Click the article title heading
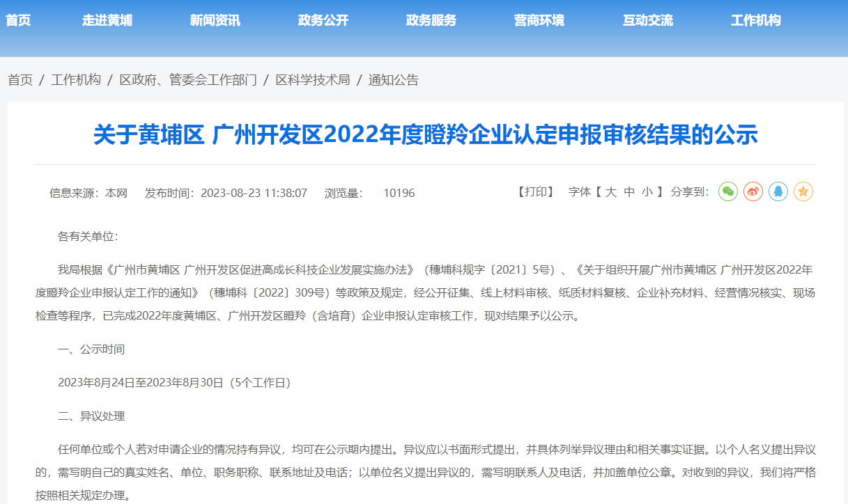This screenshot has height=504, width=848. pyautogui.click(x=425, y=135)
